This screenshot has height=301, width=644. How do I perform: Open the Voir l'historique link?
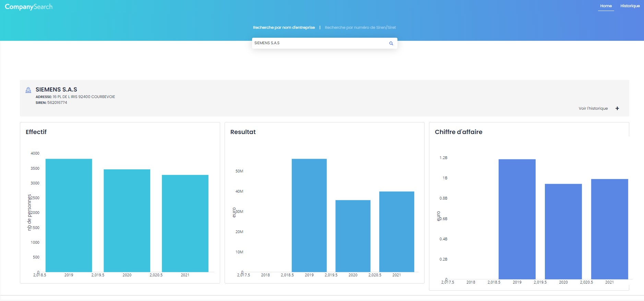tap(593, 108)
